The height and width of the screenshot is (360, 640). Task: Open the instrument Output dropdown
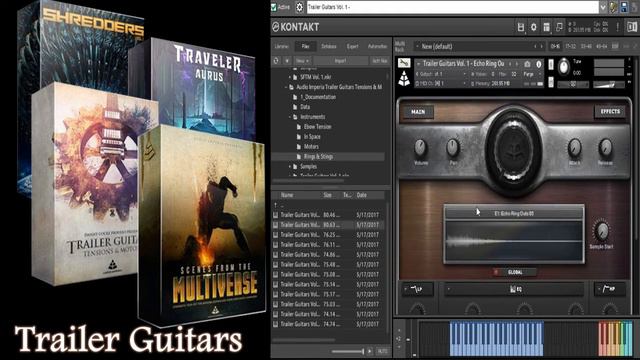pos(441,74)
